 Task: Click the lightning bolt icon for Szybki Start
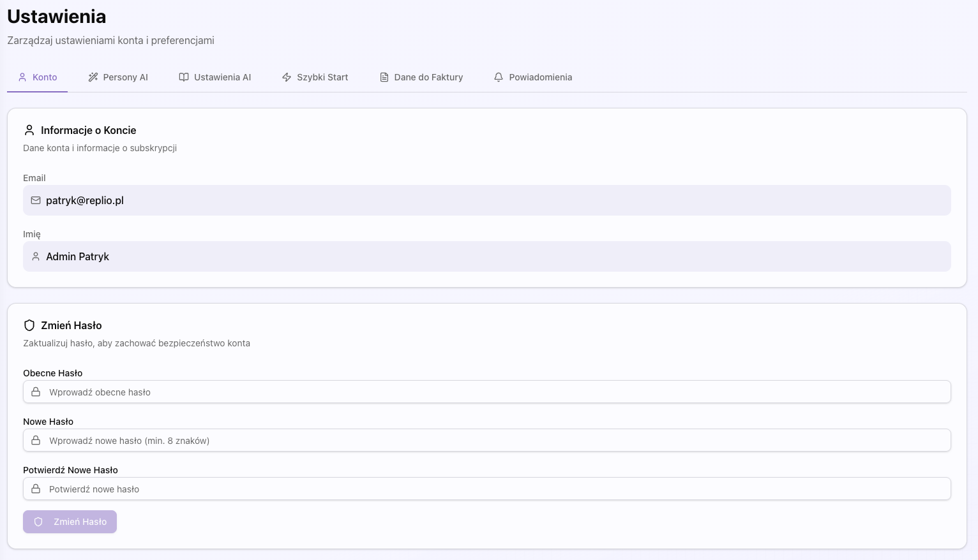[x=287, y=77]
